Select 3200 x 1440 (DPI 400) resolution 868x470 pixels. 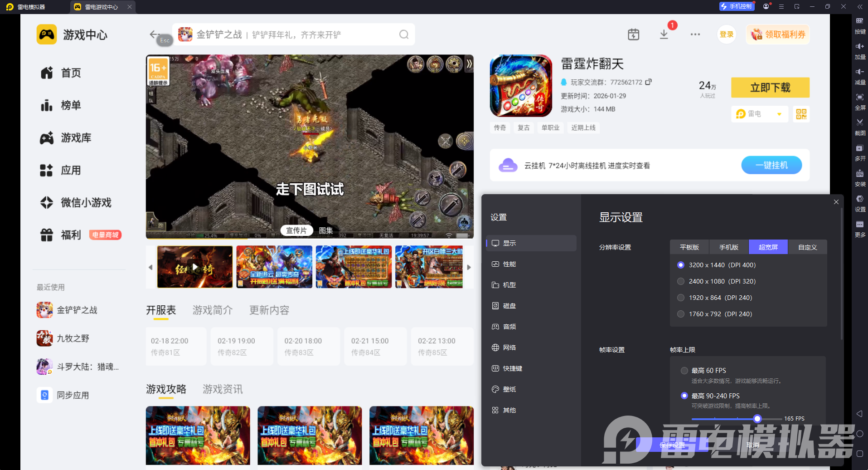[x=717, y=265]
